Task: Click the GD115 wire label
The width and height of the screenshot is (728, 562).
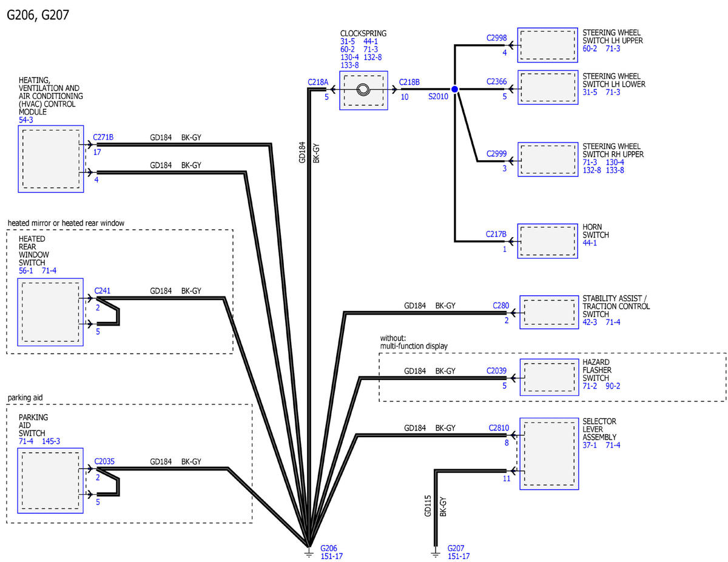Action: [428, 506]
